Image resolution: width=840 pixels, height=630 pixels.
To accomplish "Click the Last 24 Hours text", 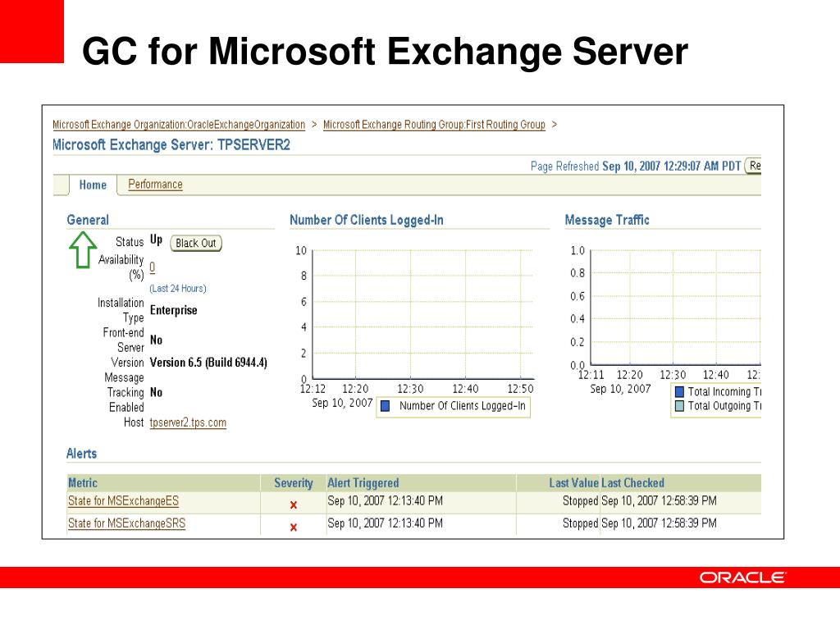I will tap(178, 288).
